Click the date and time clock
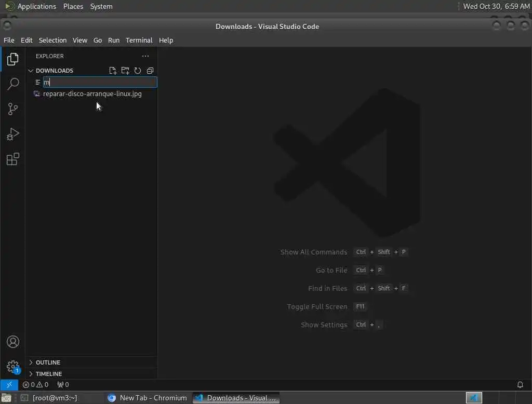The height and width of the screenshot is (404, 532). click(496, 6)
